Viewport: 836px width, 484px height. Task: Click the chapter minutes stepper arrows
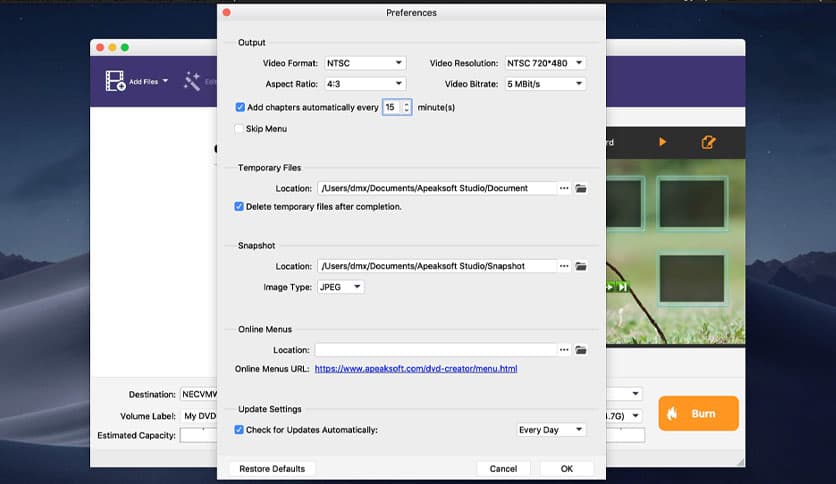[x=406, y=107]
